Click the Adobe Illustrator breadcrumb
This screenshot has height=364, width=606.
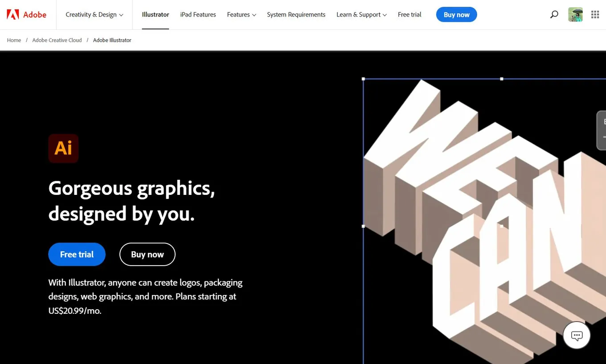[112, 40]
